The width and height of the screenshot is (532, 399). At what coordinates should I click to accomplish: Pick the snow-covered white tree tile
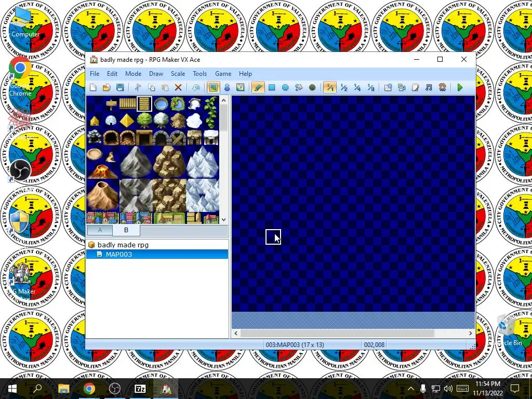[161, 121]
